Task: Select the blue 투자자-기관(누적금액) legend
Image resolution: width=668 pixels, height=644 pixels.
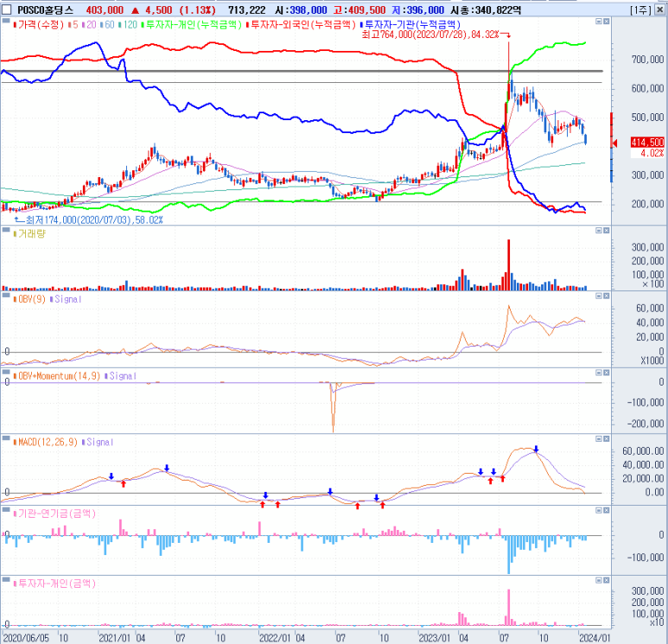Action: point(412,25)
